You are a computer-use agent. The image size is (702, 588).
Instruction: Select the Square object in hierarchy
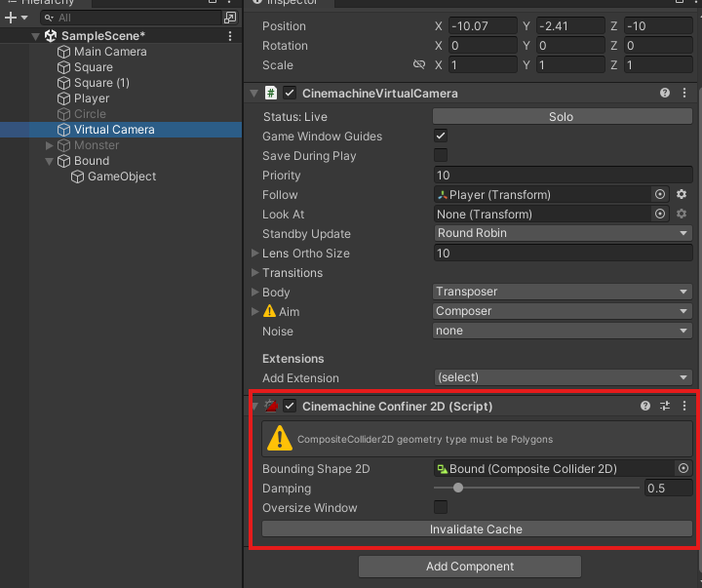pyautogui.click(x=94, y=67)
